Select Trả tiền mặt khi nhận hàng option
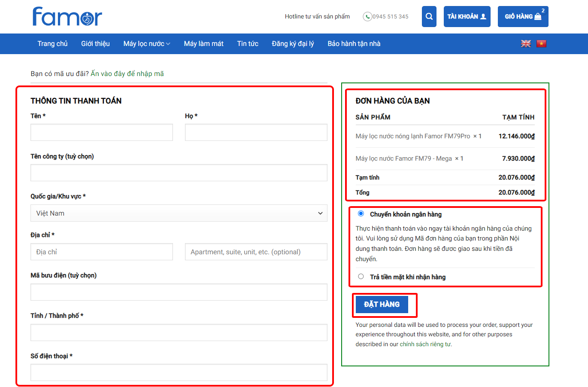This screenshot has height=387, width=588. 361,277
